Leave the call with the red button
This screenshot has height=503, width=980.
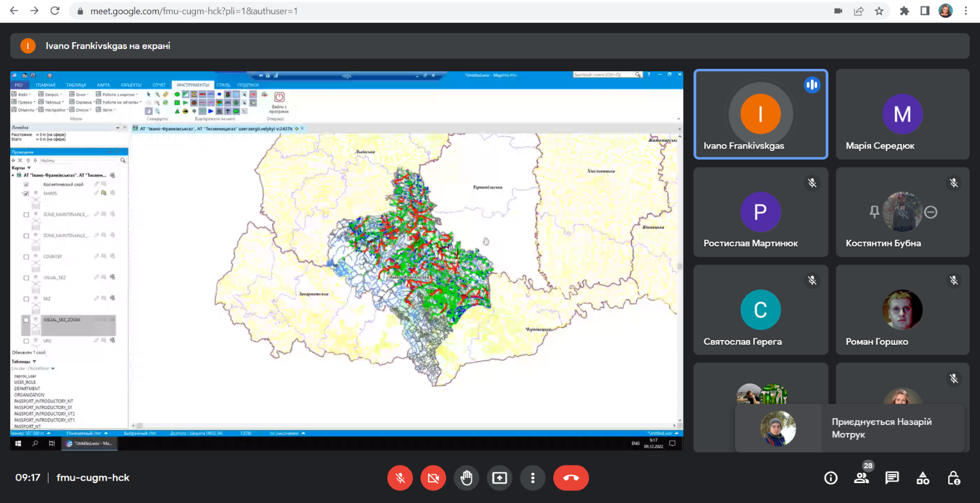tap(571, 478)
